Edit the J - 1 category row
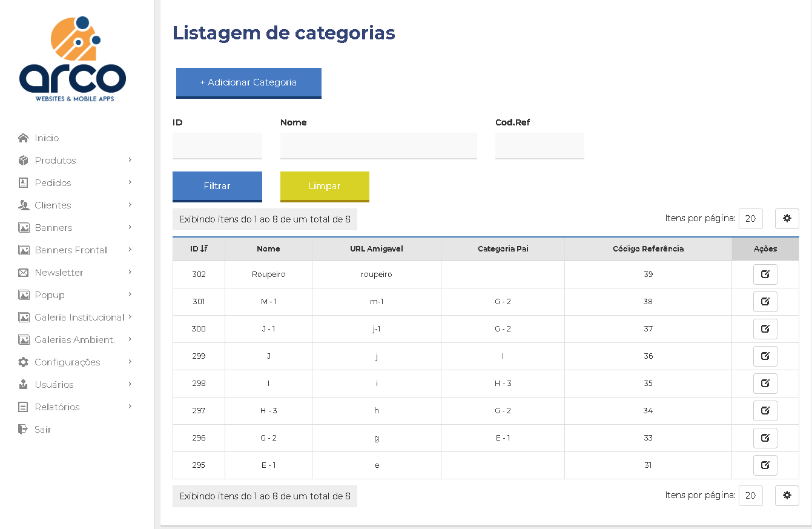Image resolution: width=812 pixels, height=529 pixels. pos(765,329)
